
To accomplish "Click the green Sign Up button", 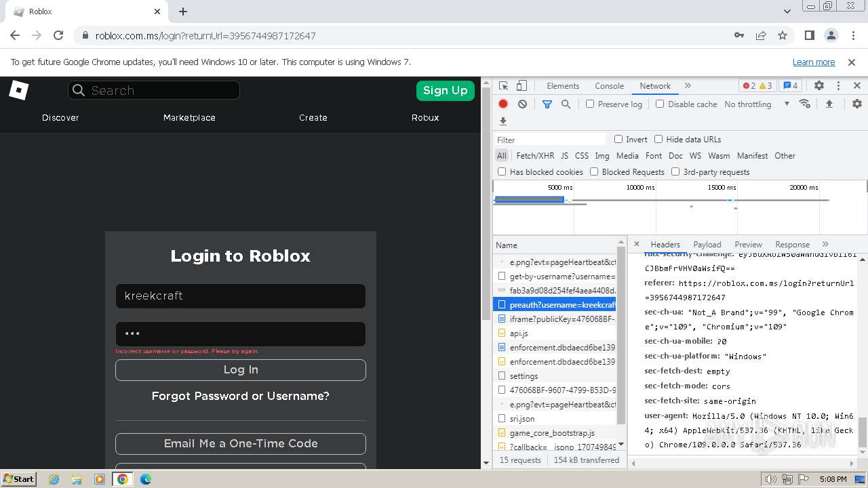I will click(445, 90).
